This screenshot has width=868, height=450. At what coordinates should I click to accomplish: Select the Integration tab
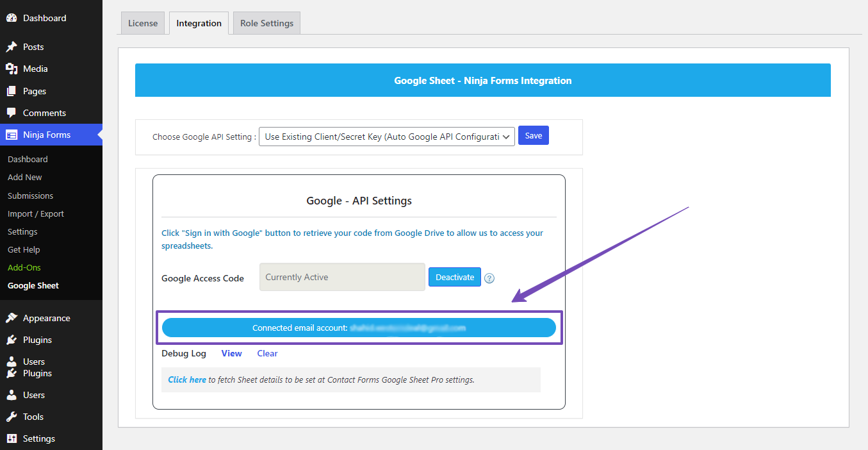199,23
